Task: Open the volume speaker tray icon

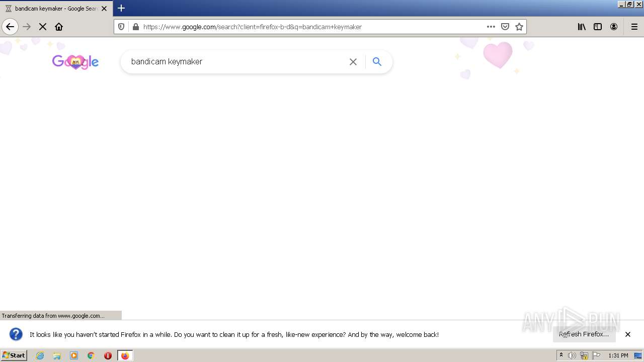Action: (572, 355)
